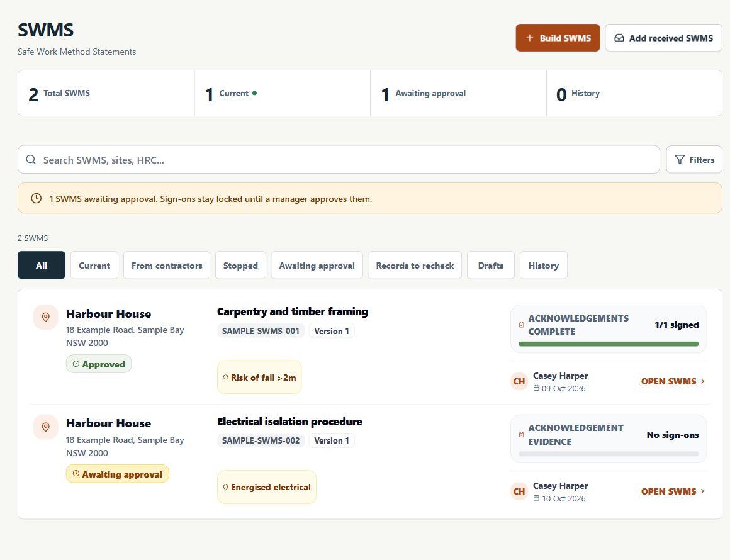Click the Approved status badge
The height and width of the screenshot is (560, 730).
pos(99,364)
